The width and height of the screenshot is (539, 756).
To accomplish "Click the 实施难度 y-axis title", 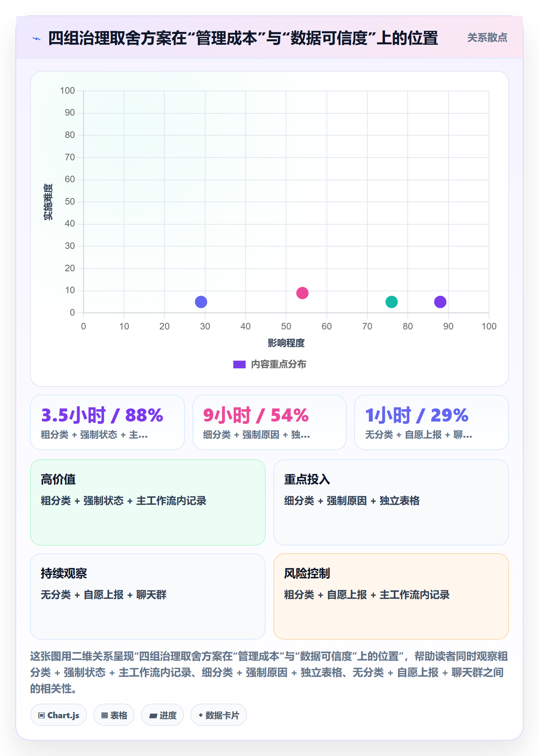I will [x=48, y=202].
